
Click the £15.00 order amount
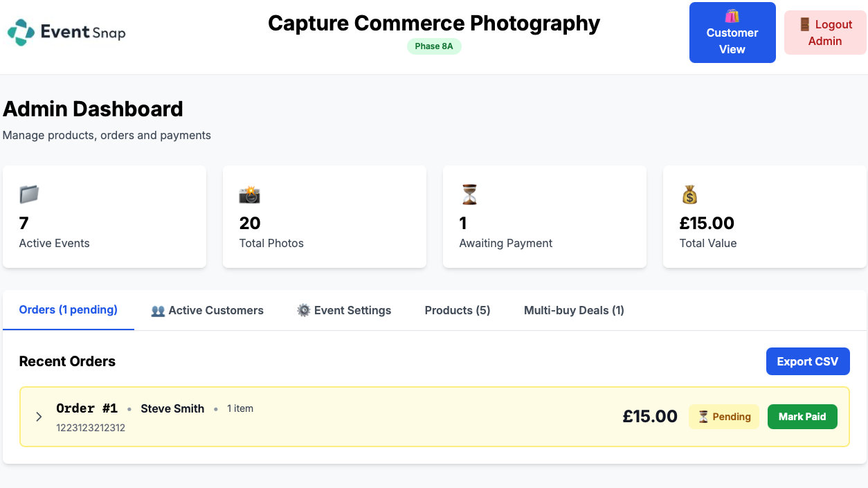coord(650,416)
